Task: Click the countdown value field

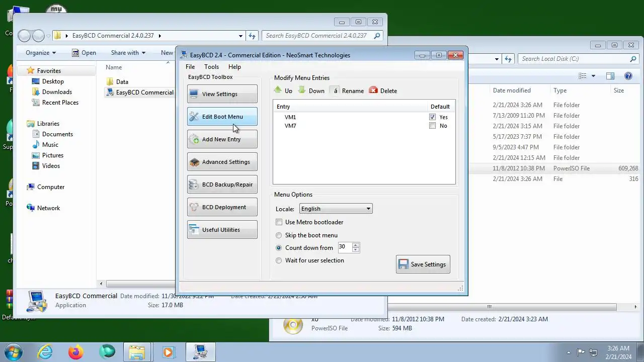Action: coord(345,247)
